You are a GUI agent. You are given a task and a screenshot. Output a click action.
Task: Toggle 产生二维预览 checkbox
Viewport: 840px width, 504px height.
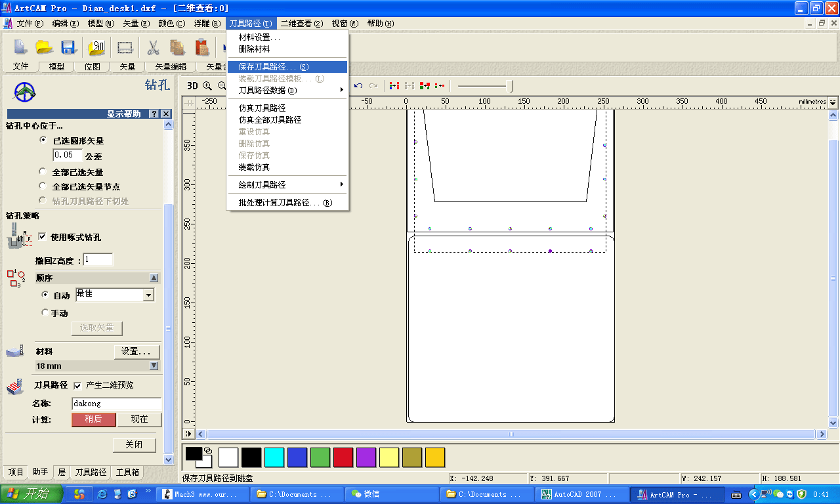click(77, 385)
